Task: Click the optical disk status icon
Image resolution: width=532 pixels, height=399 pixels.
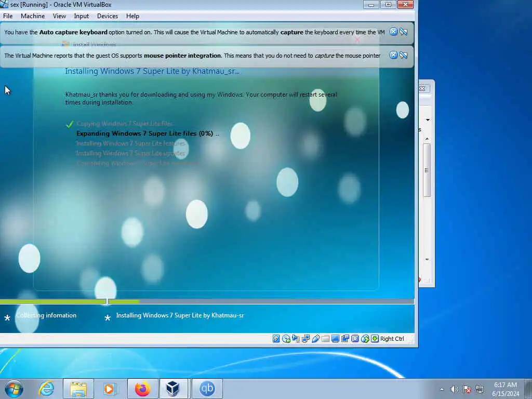Action: pos(286,339)
